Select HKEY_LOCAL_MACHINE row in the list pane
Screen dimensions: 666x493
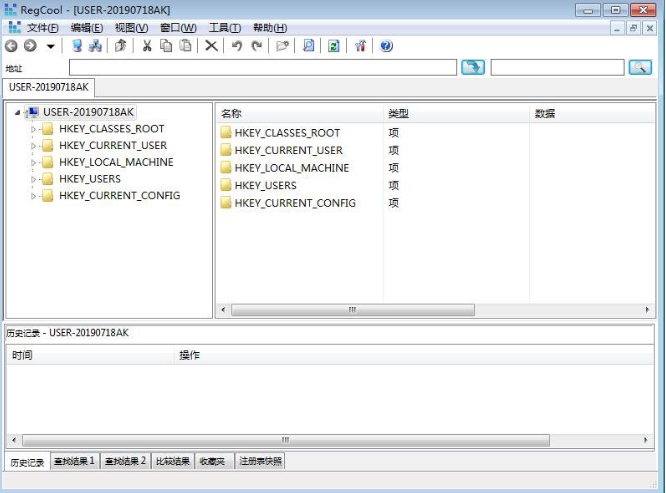[x=292, y=168]
